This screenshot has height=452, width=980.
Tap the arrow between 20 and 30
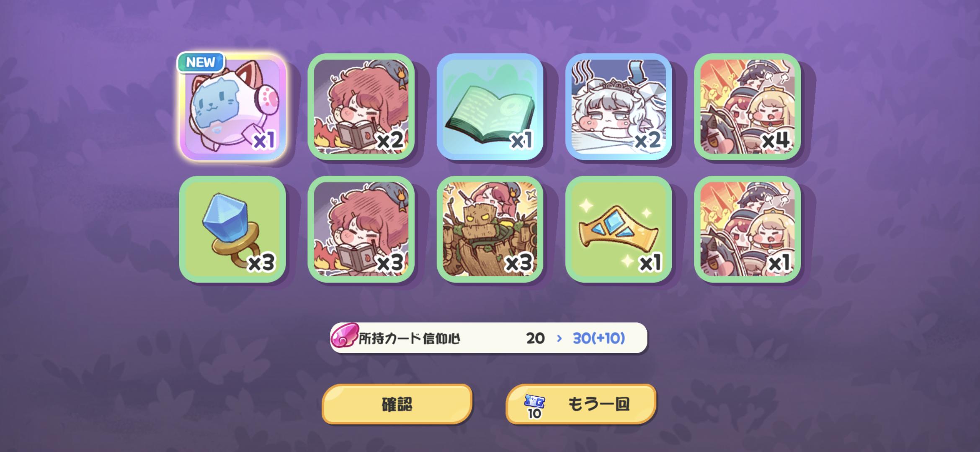559,338
